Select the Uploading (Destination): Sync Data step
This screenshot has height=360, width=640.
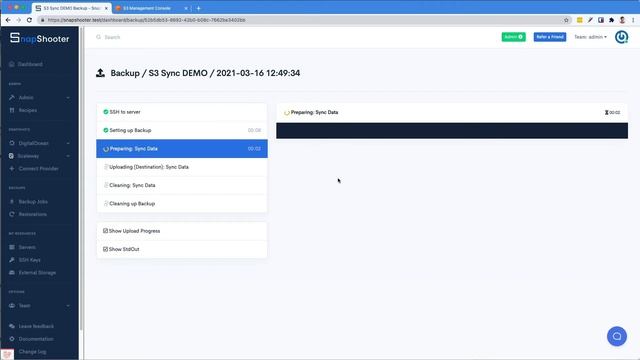pos(182,167)
